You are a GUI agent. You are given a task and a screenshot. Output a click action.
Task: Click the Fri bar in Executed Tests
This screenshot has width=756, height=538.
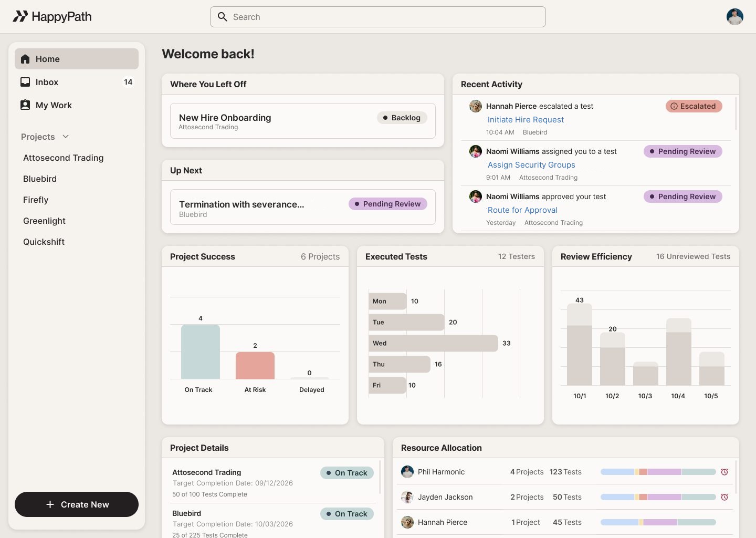(387, 385)
